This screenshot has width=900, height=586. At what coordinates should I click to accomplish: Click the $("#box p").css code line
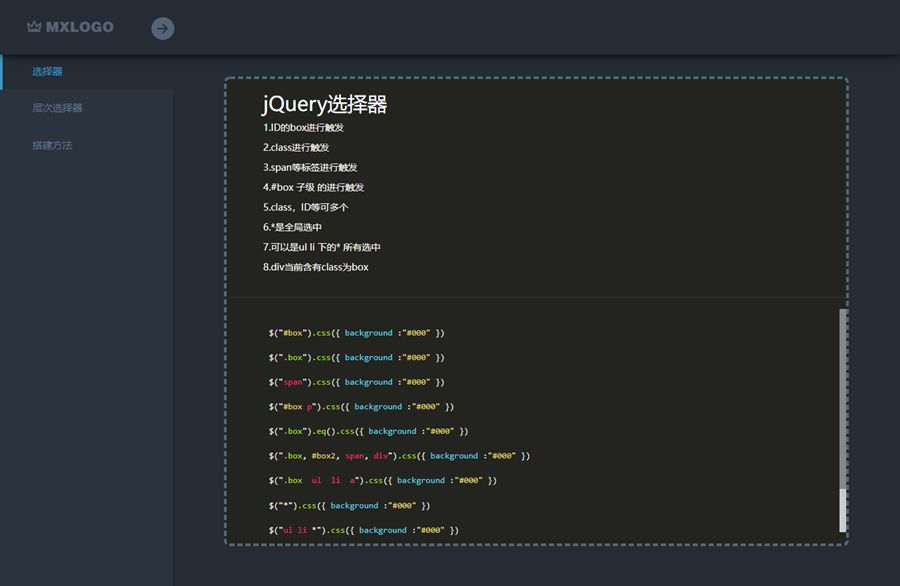[x=361, y=407]
